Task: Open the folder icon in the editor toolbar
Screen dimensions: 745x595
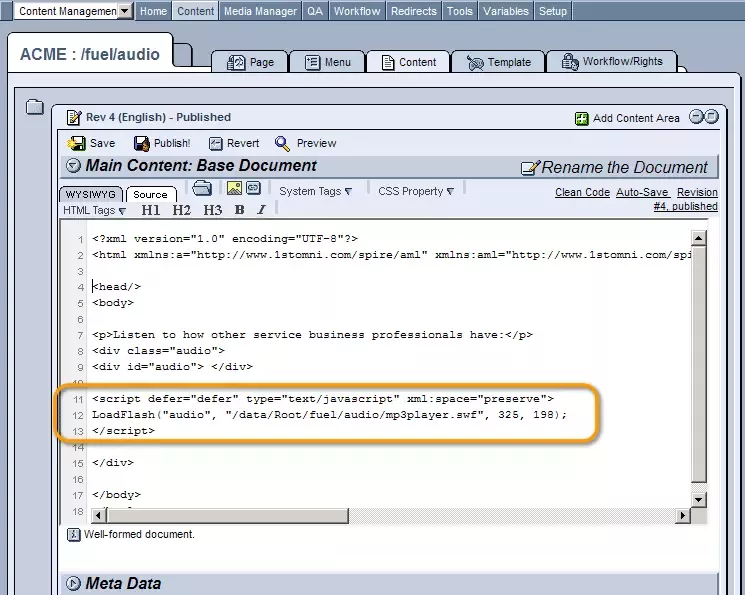Action: [x=202, y=189]
